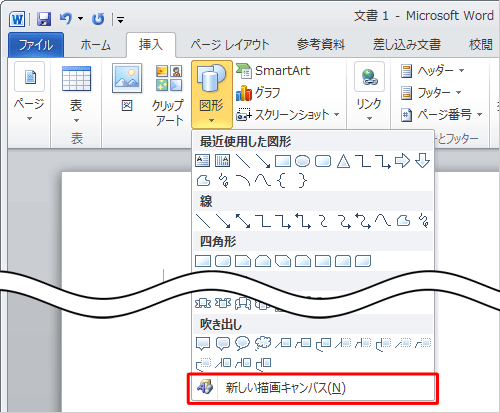Click 新しい描画キャンバス(N) menu item
The width and height of the screenshot is (500, 413).
pyautogui.click(x=313, y=388)
